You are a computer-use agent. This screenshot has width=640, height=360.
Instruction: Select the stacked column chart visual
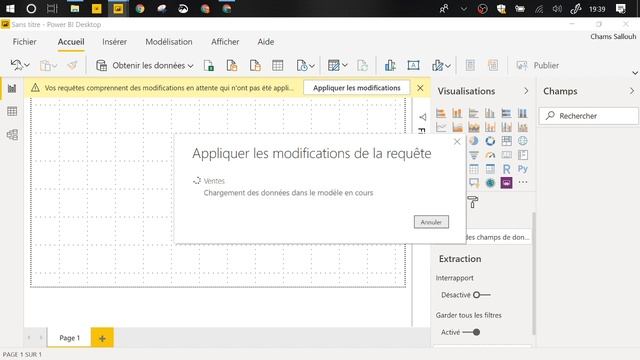click(457, 113)
